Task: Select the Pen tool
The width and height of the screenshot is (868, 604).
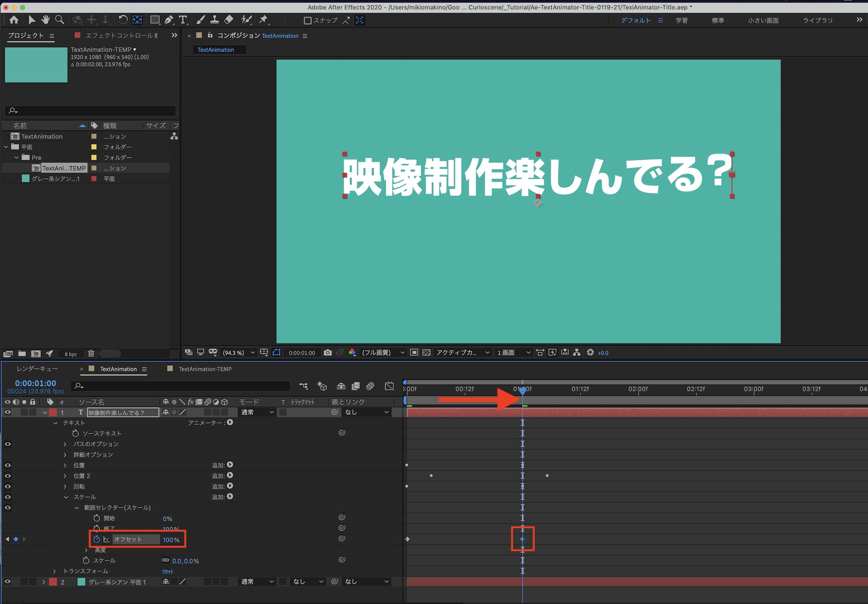Action: coord(169,20)
